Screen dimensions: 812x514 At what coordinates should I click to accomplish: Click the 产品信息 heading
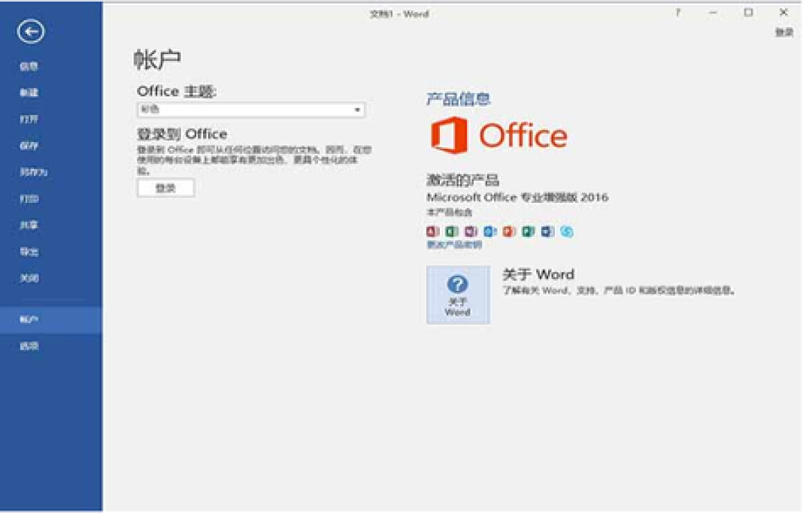[x=459, y=99]
